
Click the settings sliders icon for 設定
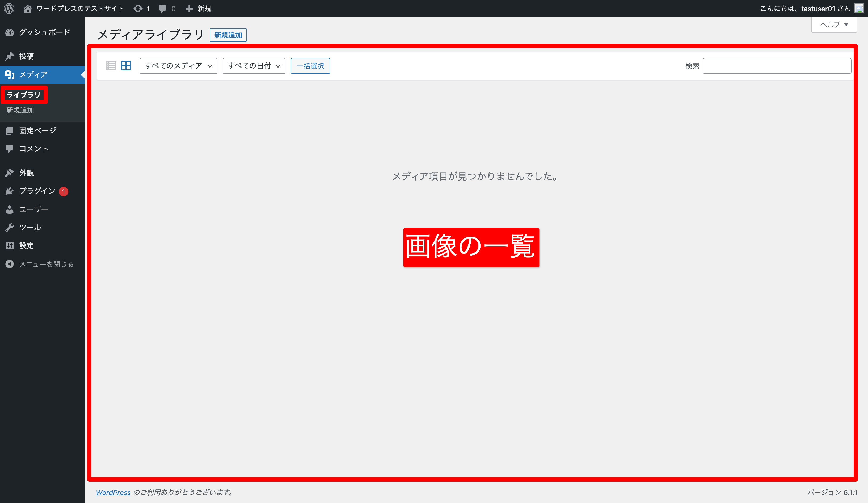(x=10, y=246)
